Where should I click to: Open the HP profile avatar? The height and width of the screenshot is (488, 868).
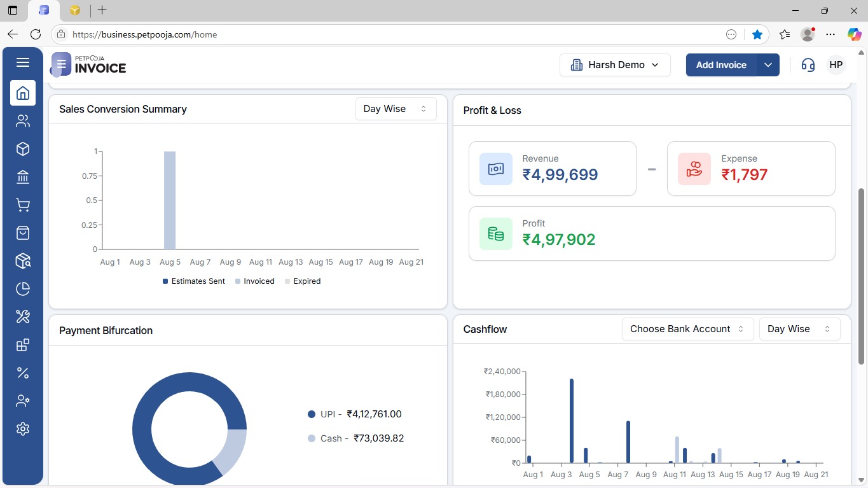click(836, 64)
